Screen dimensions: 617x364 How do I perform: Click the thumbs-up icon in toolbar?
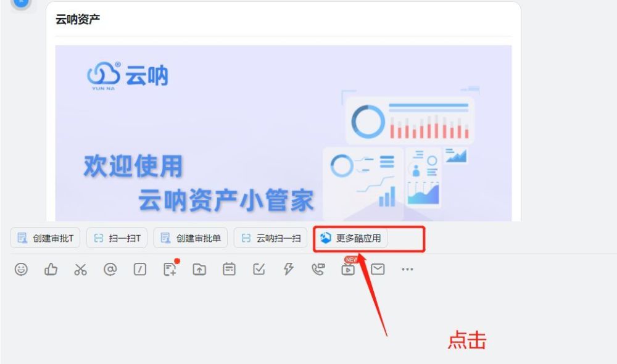point(51,270)
